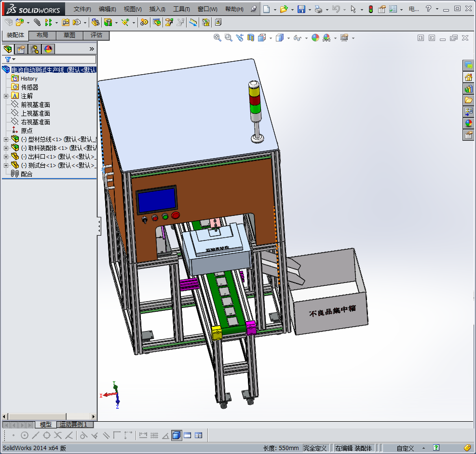476x454 pixels.
Task: Toggle the grid snap icon in the bottom toolbar
Action: (x=154, y=435)
